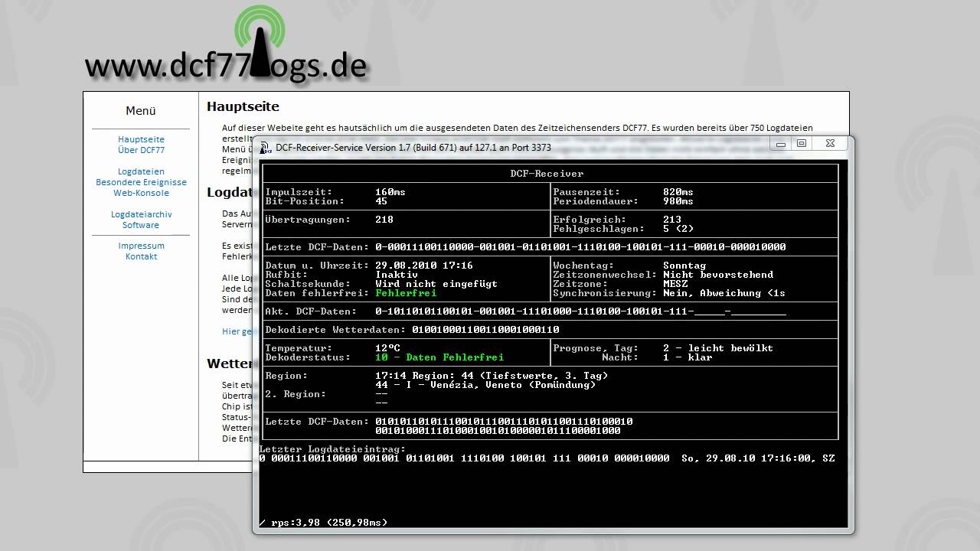Minimize the DCF-Receiver-Service window
The image size is (980, 551).
pos(781,144)
